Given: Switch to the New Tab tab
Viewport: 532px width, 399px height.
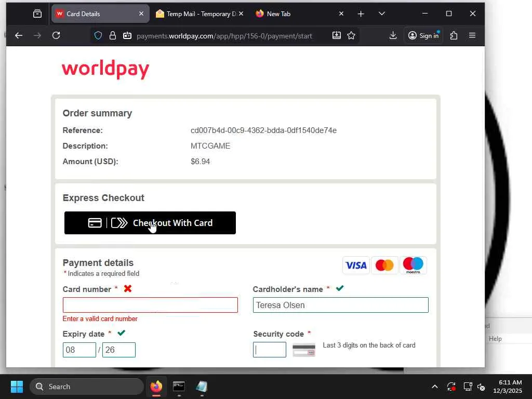Looking at the screenshot, I should (x=299, y=14).
